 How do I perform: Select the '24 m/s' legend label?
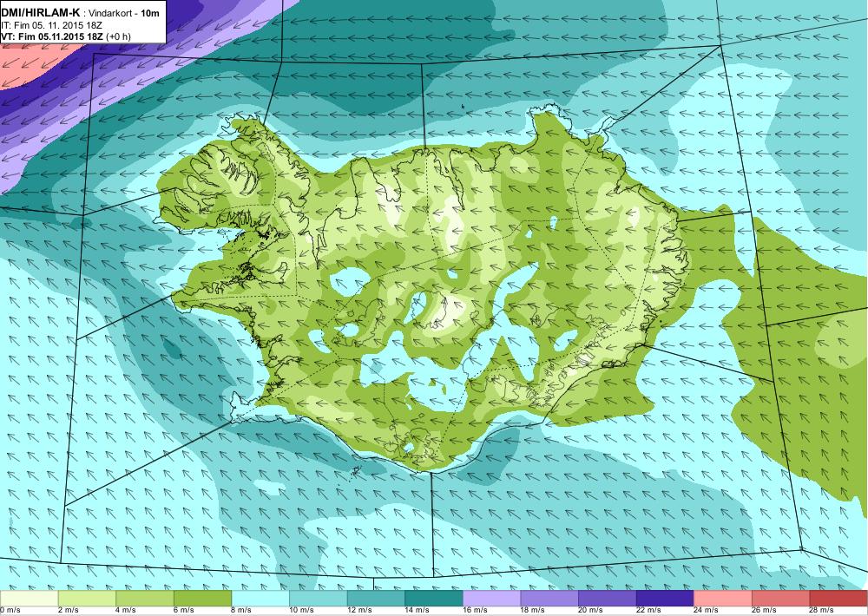point(707,611)
